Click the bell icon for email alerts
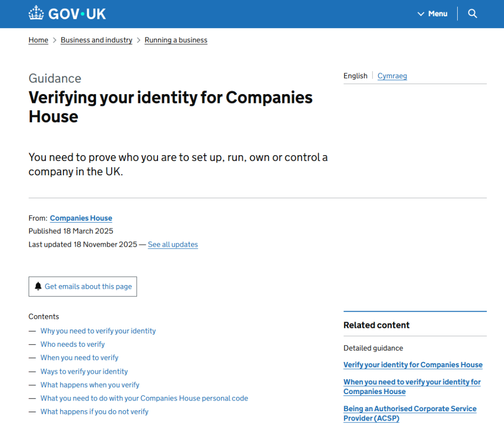 point(38,286)
